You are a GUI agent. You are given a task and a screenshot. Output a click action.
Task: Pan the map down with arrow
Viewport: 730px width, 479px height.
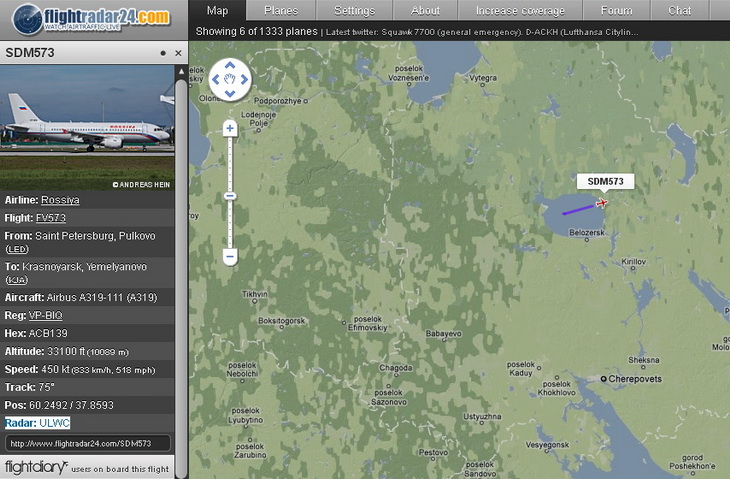[230, 94]
